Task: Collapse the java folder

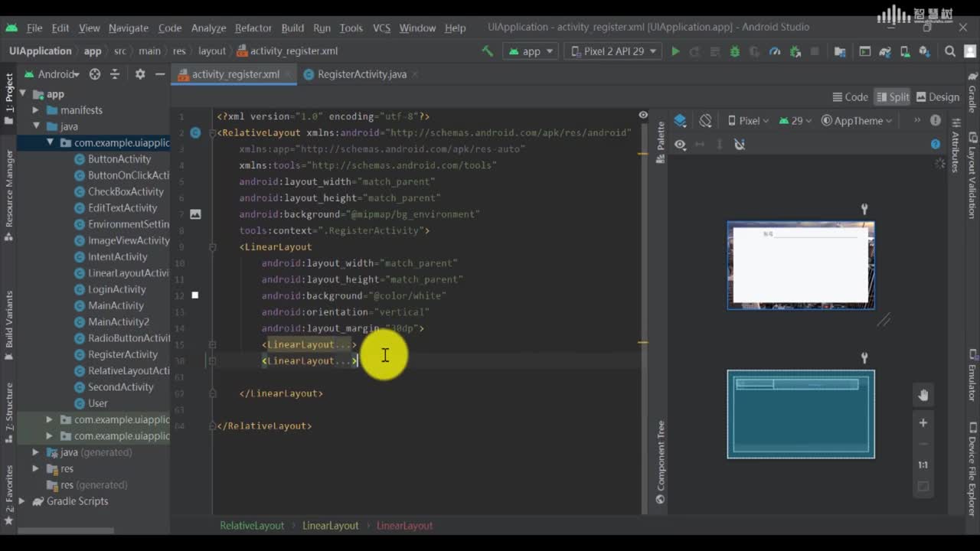Action: coord(35,126)
